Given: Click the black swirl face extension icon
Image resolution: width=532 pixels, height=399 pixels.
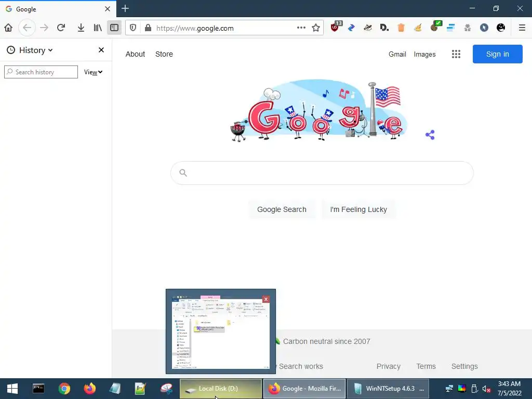Looking at the screenshot, I should coord(501,28).
